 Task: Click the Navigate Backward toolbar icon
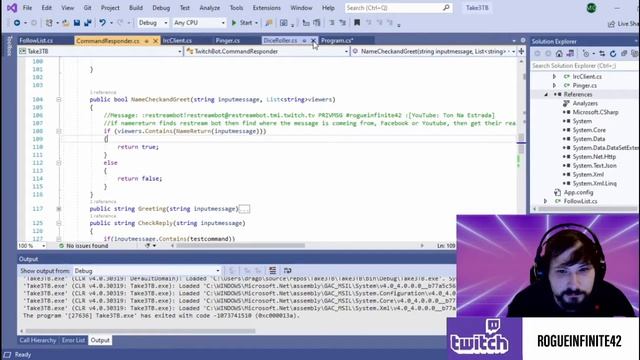(x=17, y=23)
